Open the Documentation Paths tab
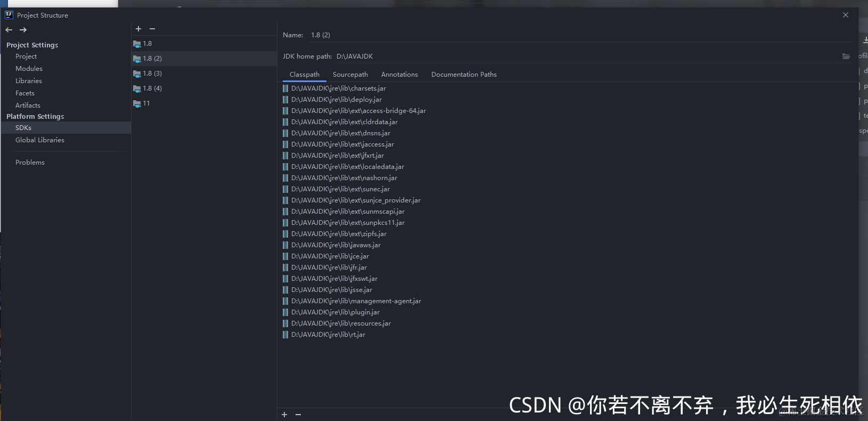 (464, 75)
